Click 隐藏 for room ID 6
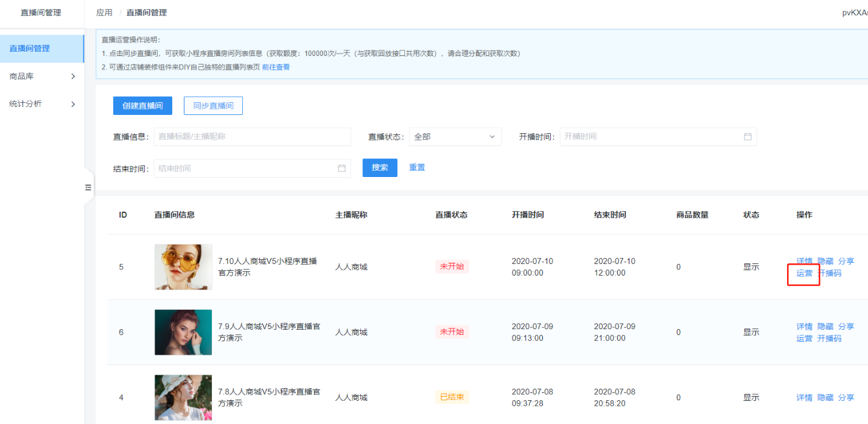This screenshot has width=868, height=424. click(x=825, y=327)
